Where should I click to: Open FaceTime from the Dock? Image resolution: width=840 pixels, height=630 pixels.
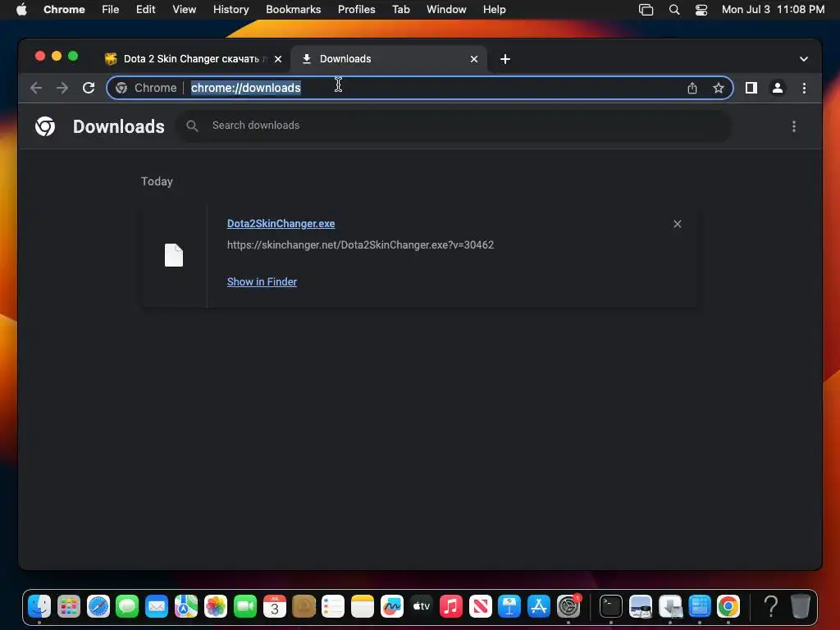click(x=244, y=606)
